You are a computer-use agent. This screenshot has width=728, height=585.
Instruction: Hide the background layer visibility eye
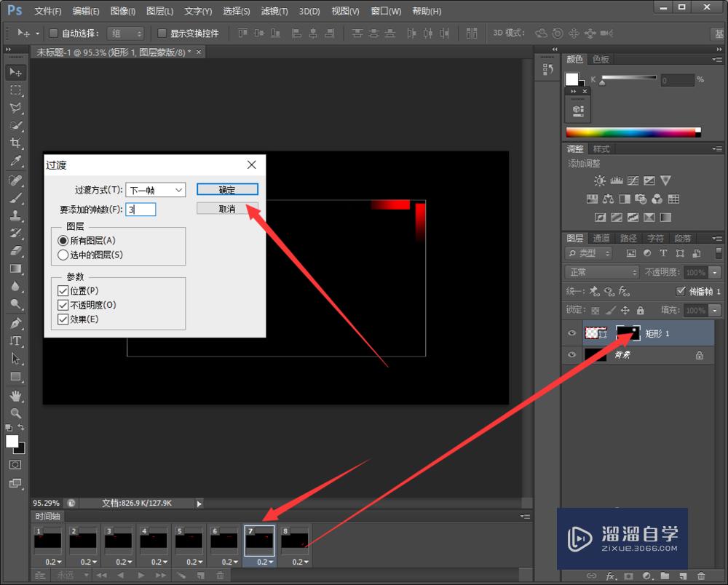pyautogui.click(x=571, y=354)
